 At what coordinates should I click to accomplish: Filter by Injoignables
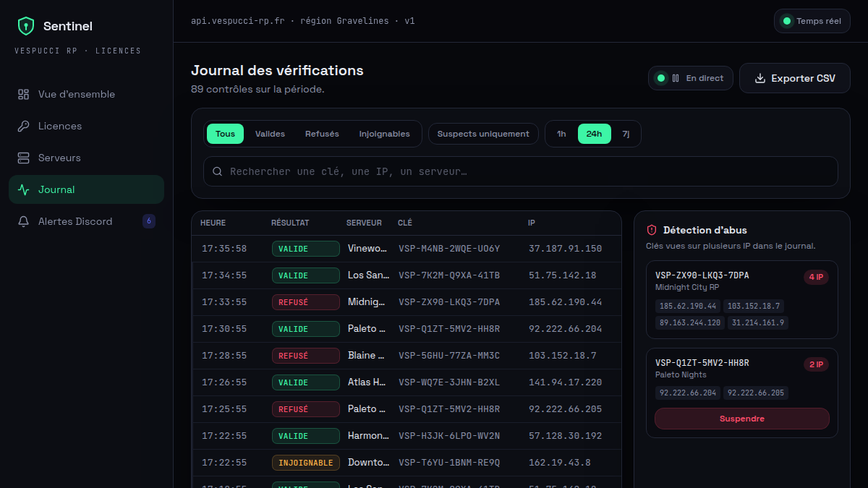tap(385, 134)
